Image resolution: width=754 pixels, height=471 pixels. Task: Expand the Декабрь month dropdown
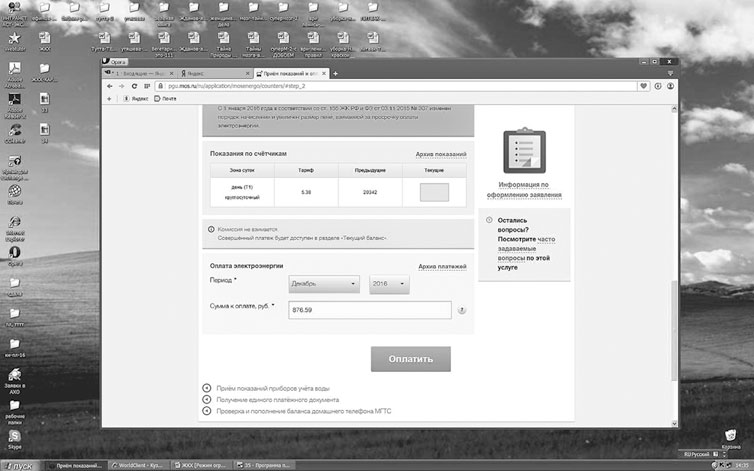point(324,284)
